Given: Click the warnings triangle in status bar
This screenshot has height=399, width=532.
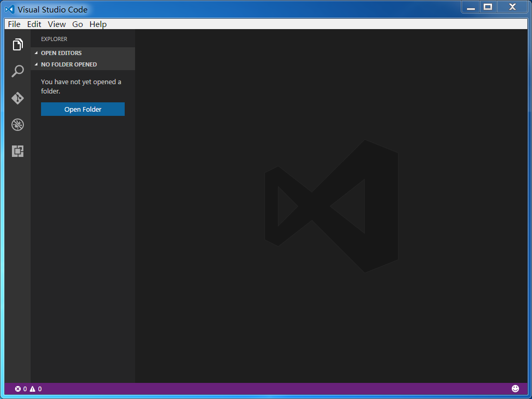Looking at the screenshot, I should coord(33,389).
